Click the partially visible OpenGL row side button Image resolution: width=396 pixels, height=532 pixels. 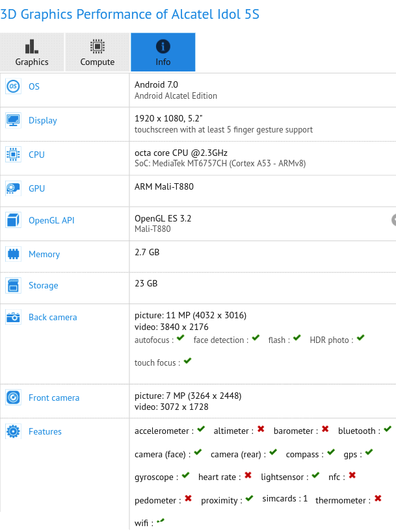tap(394, 220)
